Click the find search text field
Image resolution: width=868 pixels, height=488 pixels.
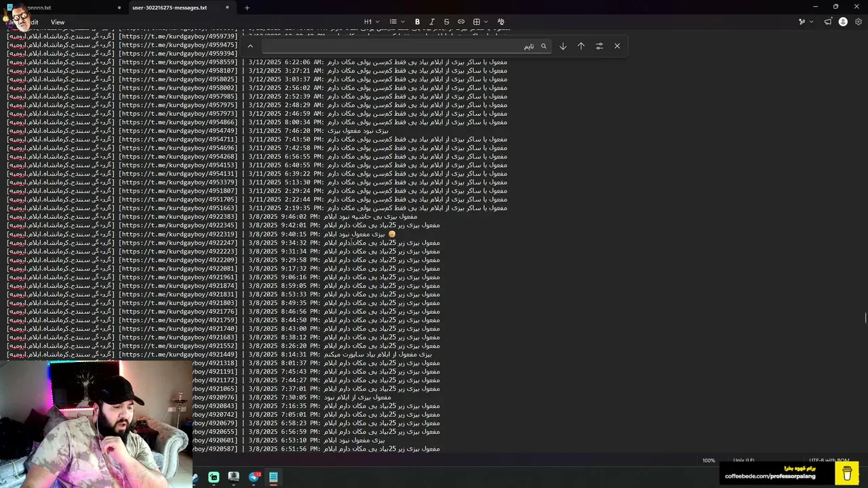pos(406,46)
